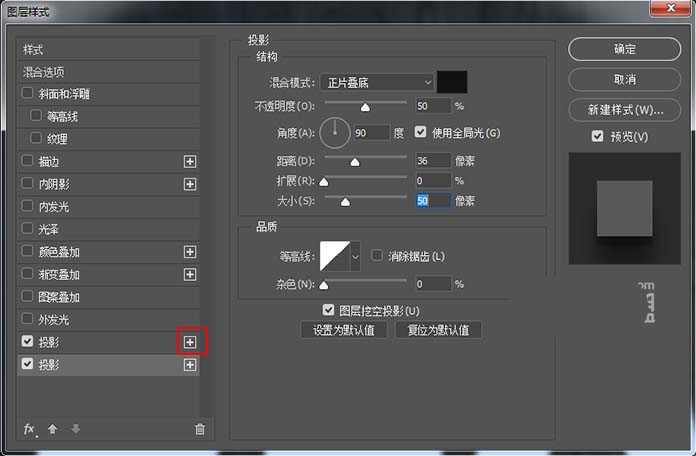696x456 pixels.
Task: Enable the 光泽 checkbox
Action: pos(28,228)
